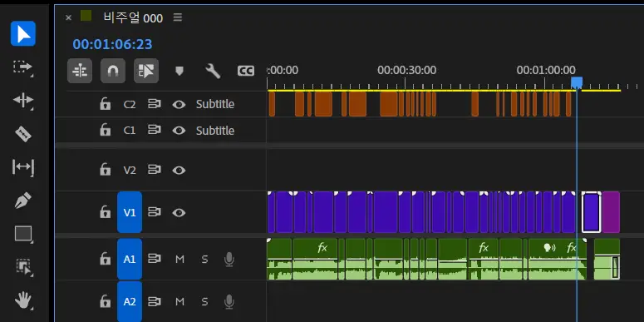Select the magenta clip at end of V1
The height and width of the screenshot is (322, 644).
[611, 212]
